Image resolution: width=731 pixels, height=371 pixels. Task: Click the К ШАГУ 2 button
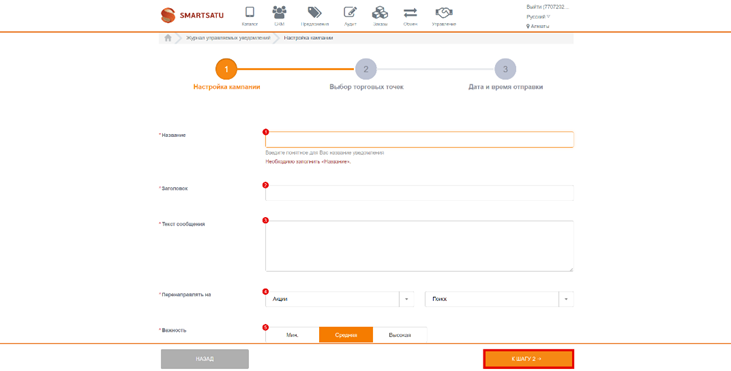(x=528, y=359)
